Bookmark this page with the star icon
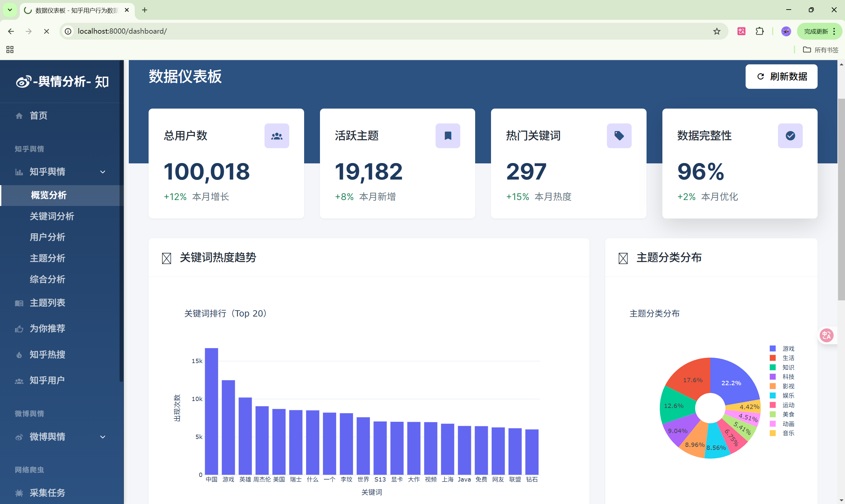The width and height of the screenshot is (845, 504). tap(717, 31)
